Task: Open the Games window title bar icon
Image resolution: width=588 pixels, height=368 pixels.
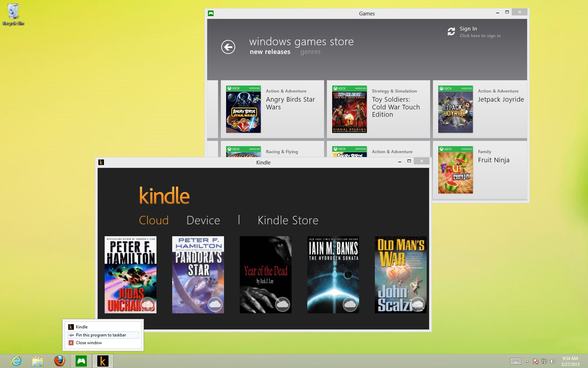Action: click(x=211, y=13)
